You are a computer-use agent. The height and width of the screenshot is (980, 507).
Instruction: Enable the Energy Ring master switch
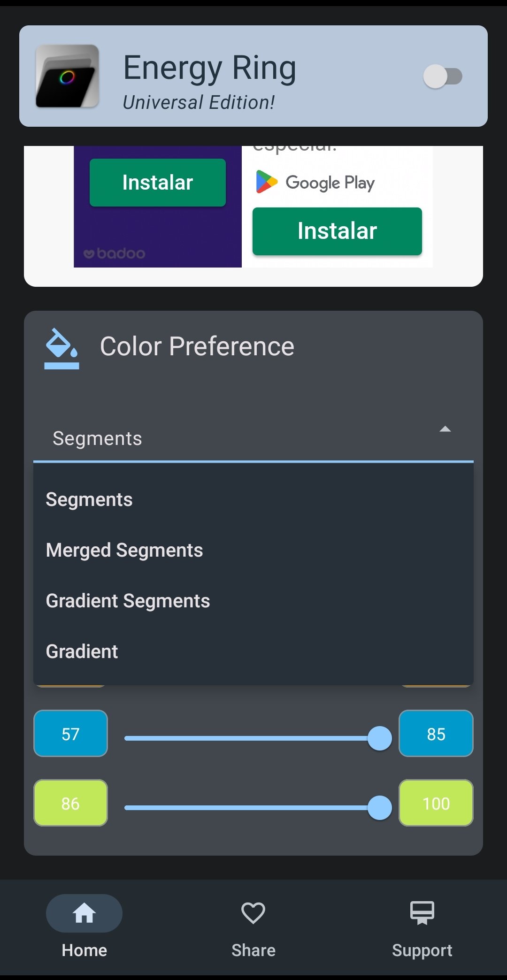(443, 76)
